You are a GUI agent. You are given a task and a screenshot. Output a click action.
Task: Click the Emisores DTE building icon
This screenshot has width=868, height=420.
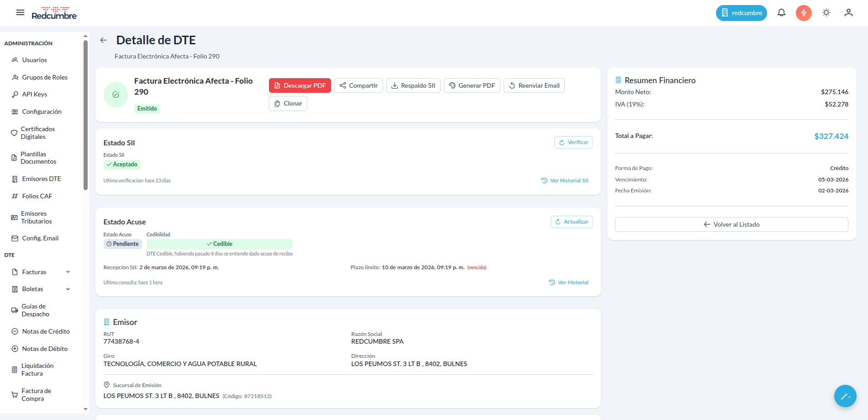[15, 179]
